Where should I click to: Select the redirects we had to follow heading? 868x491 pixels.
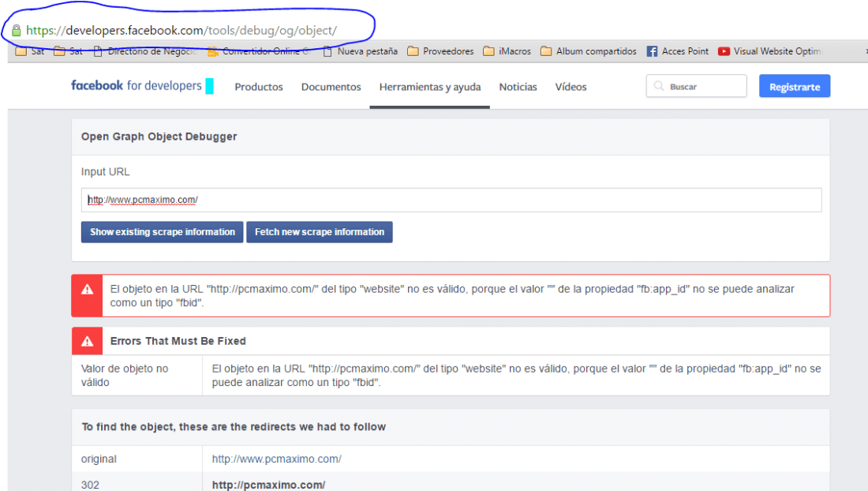click(234, 427)
